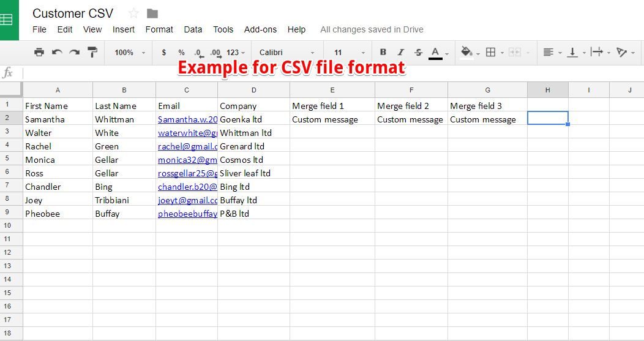This screenshot has height=341, width=644.
Task: Open the text color picker
Action: coord(435,53)
